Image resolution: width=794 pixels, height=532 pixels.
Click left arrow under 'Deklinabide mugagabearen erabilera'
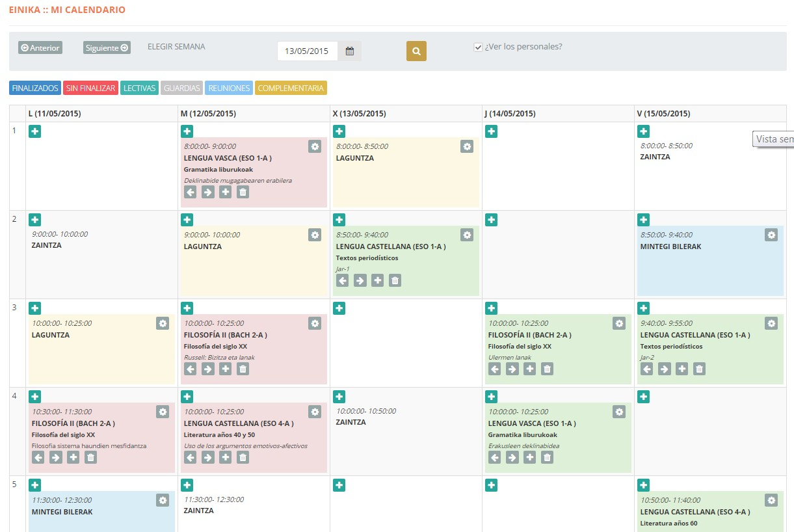(x=191, y=192)
